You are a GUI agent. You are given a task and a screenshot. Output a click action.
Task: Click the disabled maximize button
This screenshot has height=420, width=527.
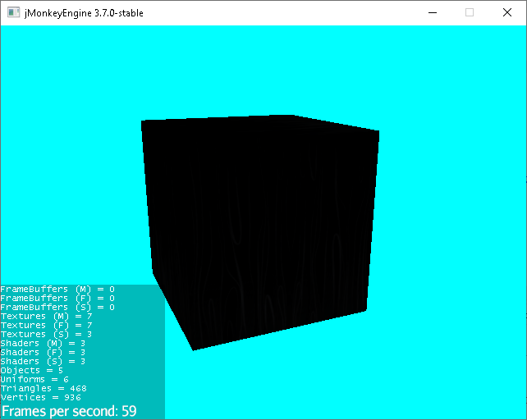[470, 13]
